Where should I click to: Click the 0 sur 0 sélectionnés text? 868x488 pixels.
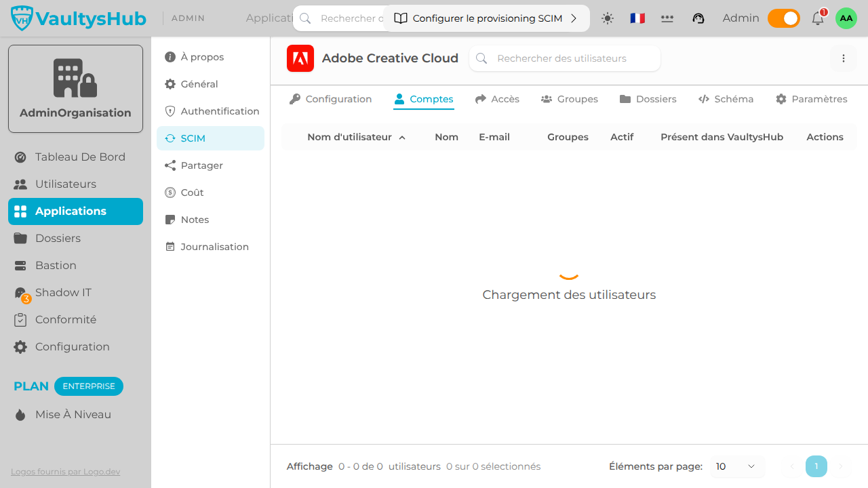coord(494,466)
